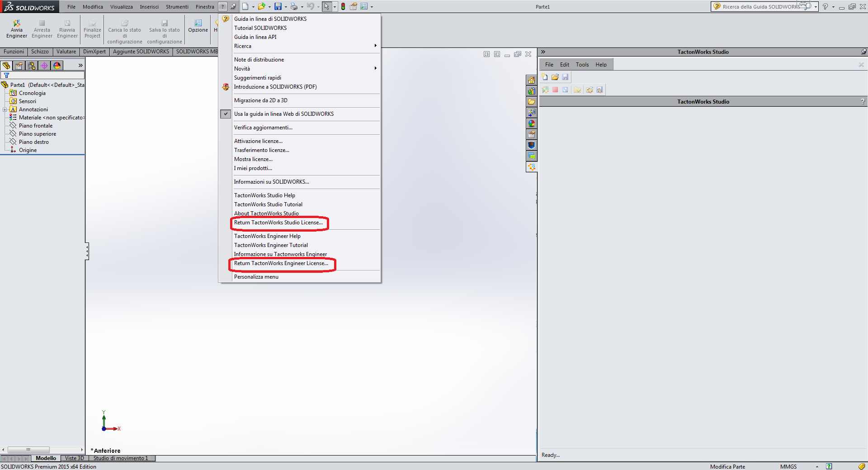Click Personalizza menu at the menu bottom
Viewport: 868px width, 470px height.
pos(256,277)
